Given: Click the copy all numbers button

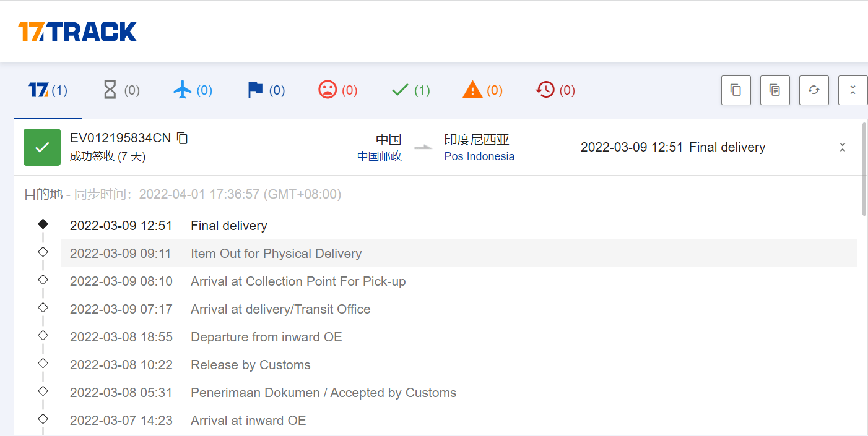Looking at the screenshot, I should (x=736, y=90).
